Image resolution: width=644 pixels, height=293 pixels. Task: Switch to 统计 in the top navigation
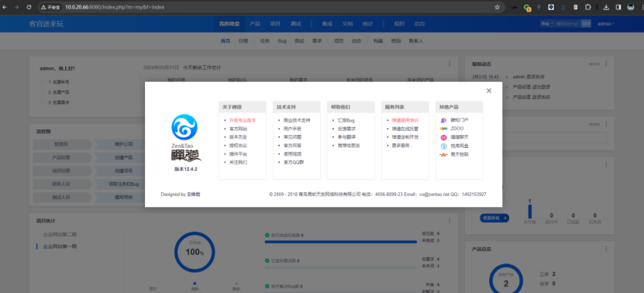click(367, 24)
